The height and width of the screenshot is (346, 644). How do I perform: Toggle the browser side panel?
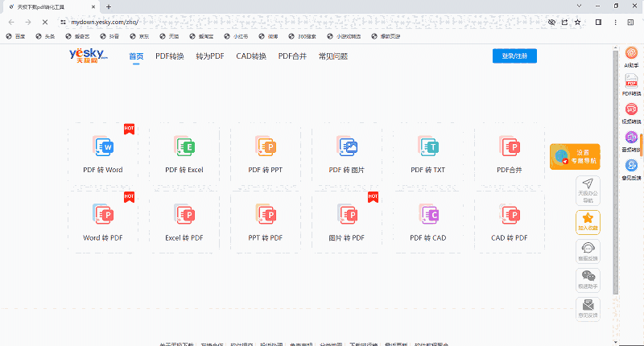tap(598, 23)
